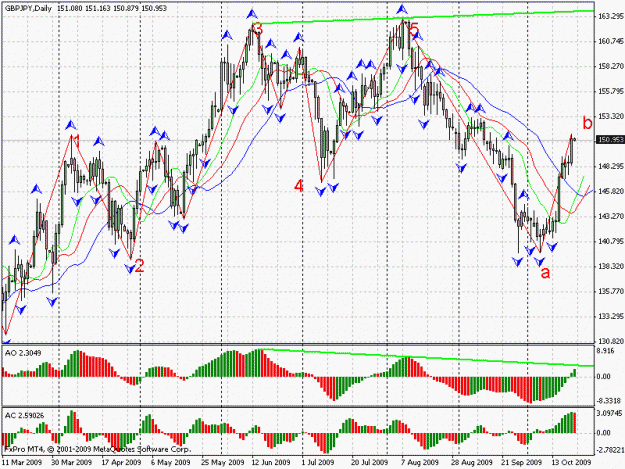
Task: Click the 145.820 price axis label
Action: [x=610, y=192]
